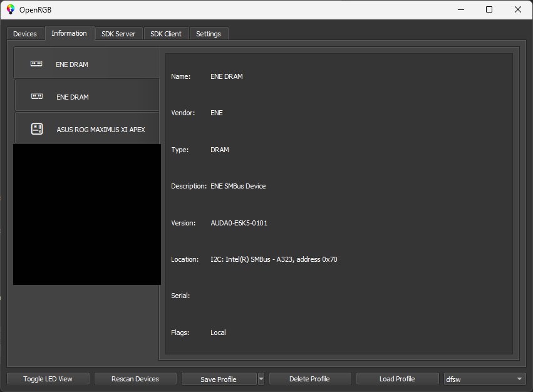The image size is (533, 392).
Task: Switch to the Settings tab
Action: coord(209,34)
